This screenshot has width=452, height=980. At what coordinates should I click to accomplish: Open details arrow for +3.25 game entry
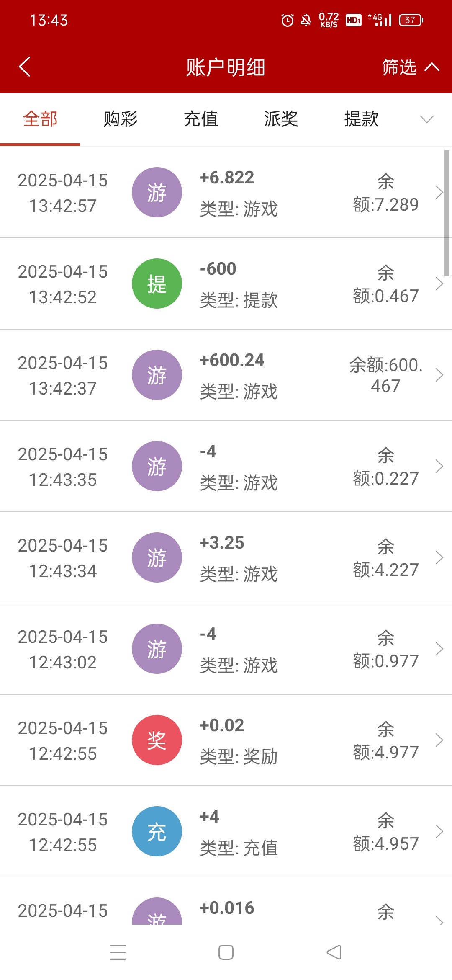coord(439,557)
